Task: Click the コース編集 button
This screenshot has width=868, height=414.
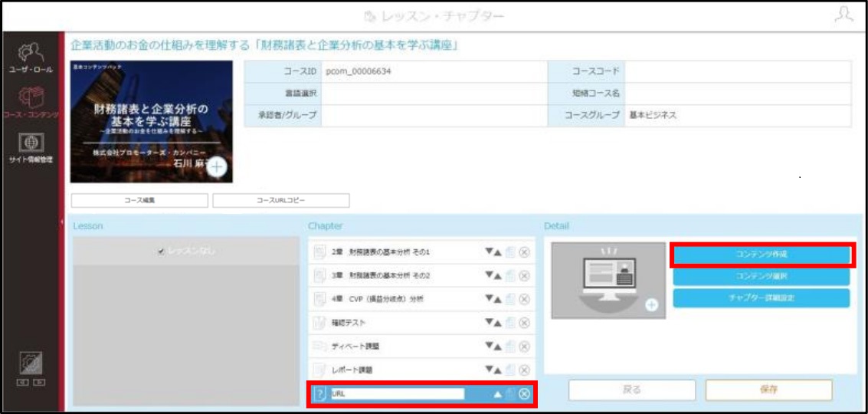Action: coord(139,201)
